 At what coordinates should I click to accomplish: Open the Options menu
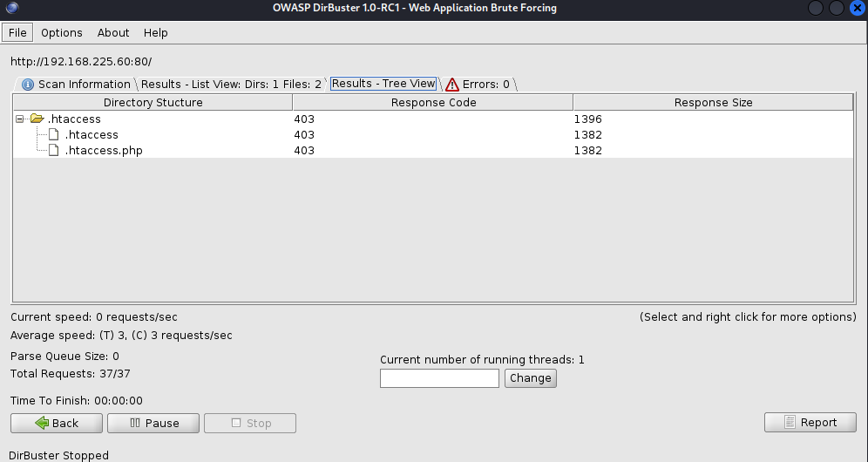(x=62, y=32)
